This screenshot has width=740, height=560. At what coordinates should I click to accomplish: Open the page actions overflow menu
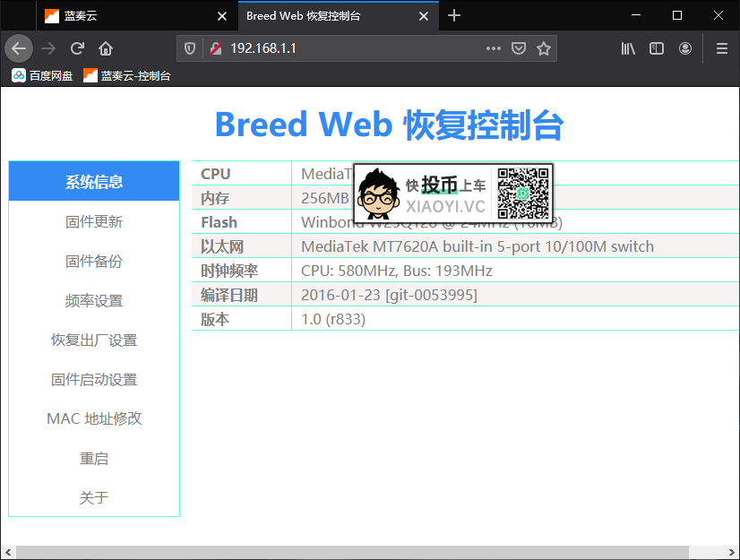(x=493, y=48)
